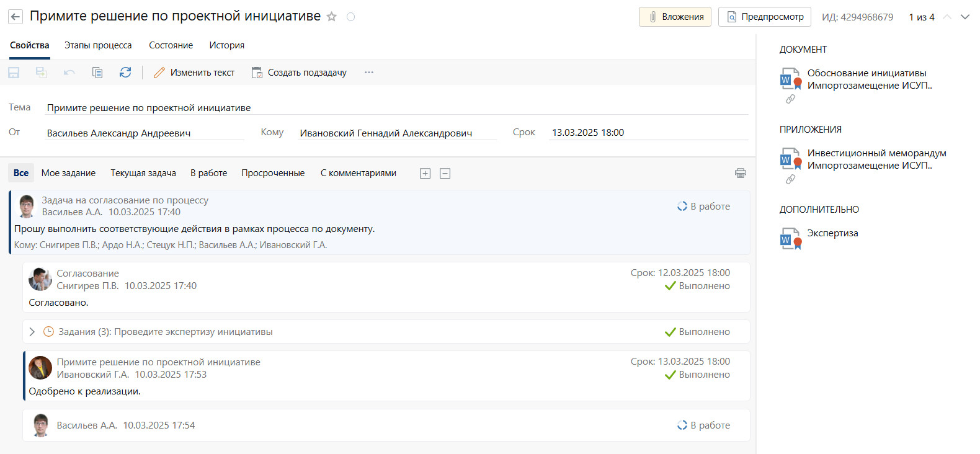Expand all threads with plus icon
This screenshot has width=980, height=454.
tap(425, 174)
